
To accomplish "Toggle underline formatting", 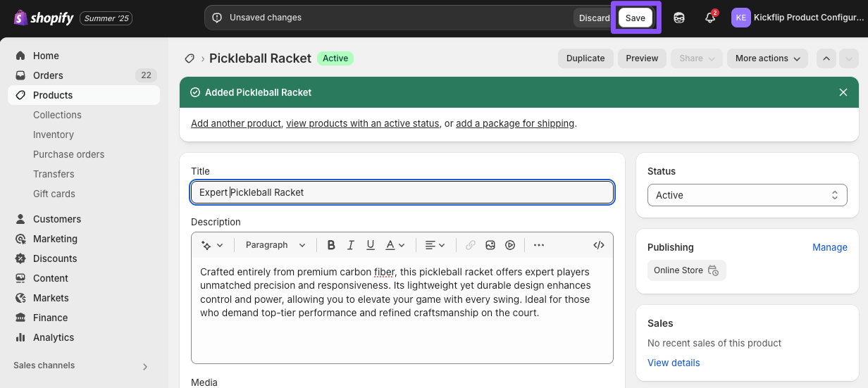I will click(371, 245).
